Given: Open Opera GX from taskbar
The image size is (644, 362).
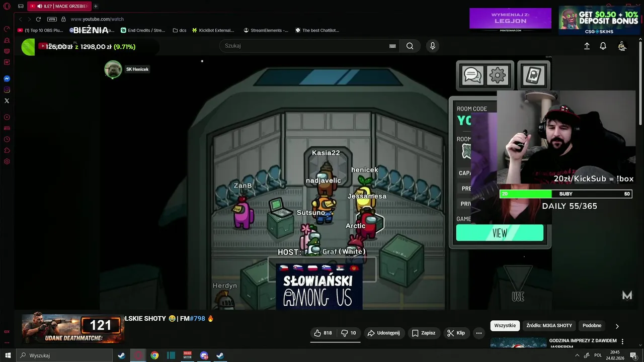Looking at the screenshot, I should (x=138, y=355).
